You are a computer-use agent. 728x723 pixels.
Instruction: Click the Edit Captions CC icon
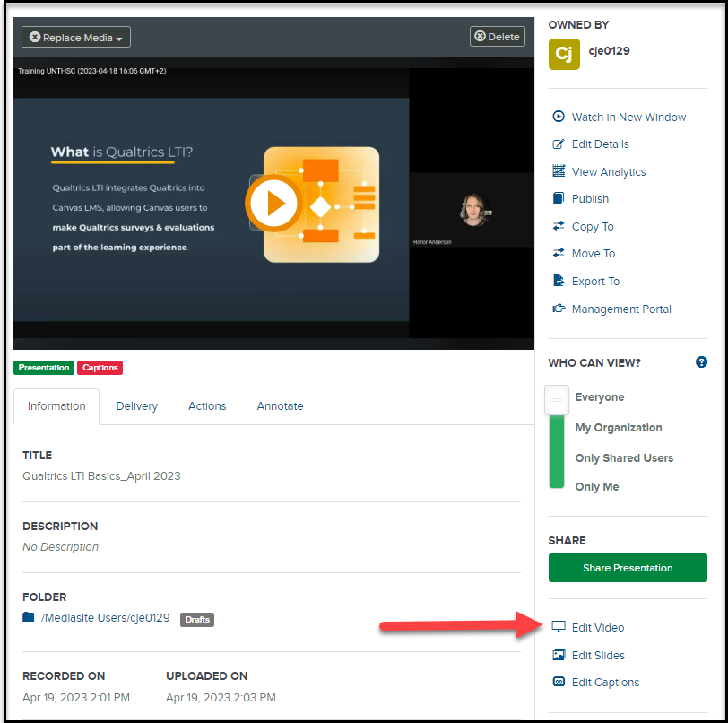559,682
